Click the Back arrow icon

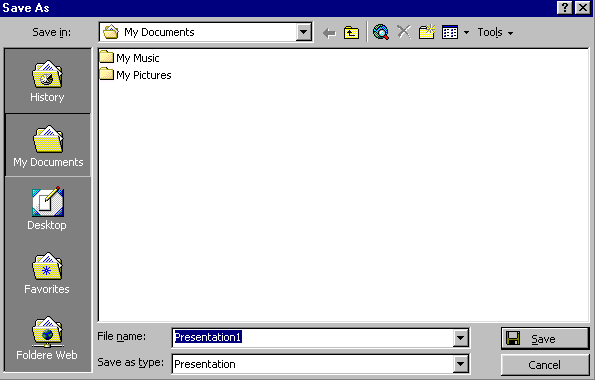click(x=329, y=33)
